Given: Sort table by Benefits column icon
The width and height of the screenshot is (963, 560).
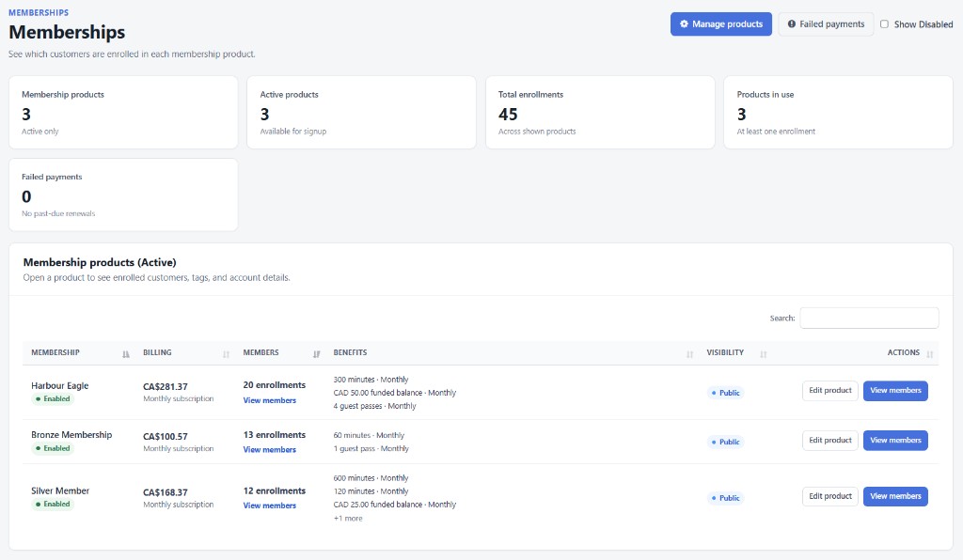Looking at the screenshot, I should click(689, 354).
